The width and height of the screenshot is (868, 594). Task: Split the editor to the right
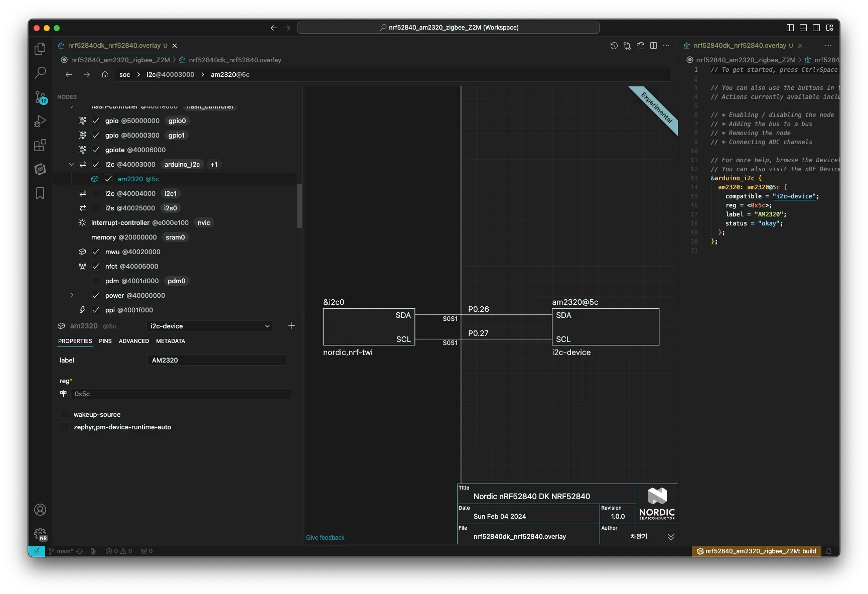(653, 46)
